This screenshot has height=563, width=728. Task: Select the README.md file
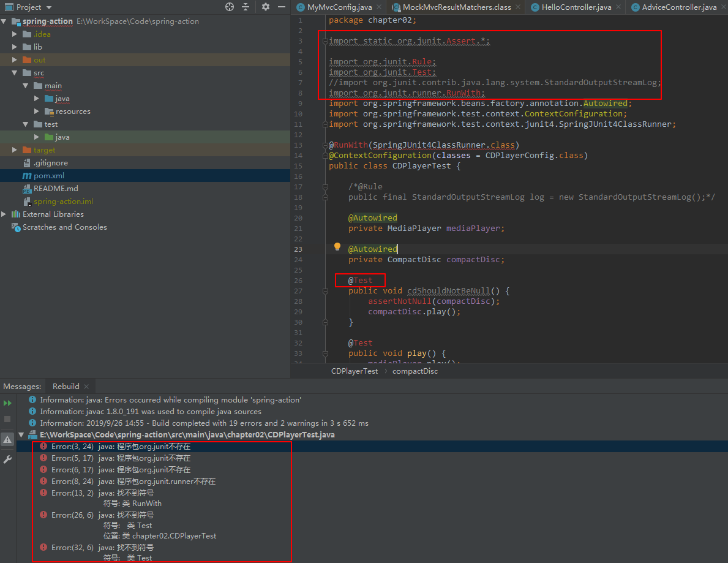click(x=56, y=189)
